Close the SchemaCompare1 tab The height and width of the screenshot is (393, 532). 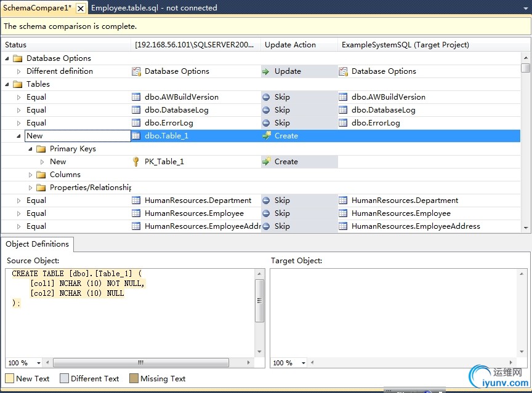[x=81, y=8]
